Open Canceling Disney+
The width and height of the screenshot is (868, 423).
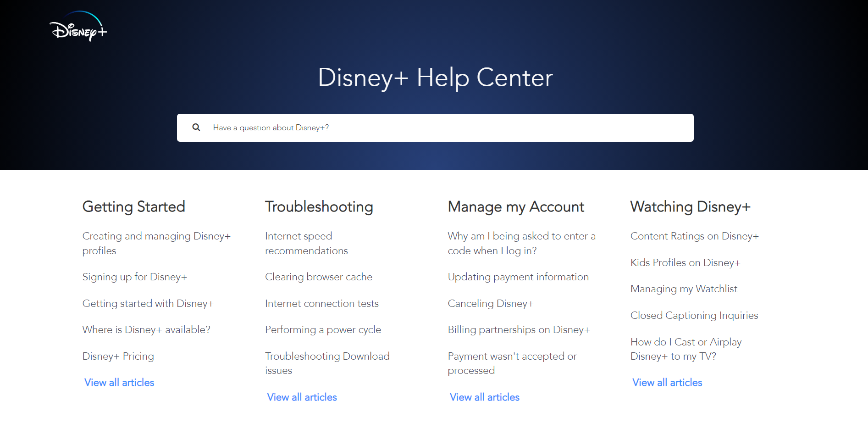pyautogui.click(x=491, y=303)
